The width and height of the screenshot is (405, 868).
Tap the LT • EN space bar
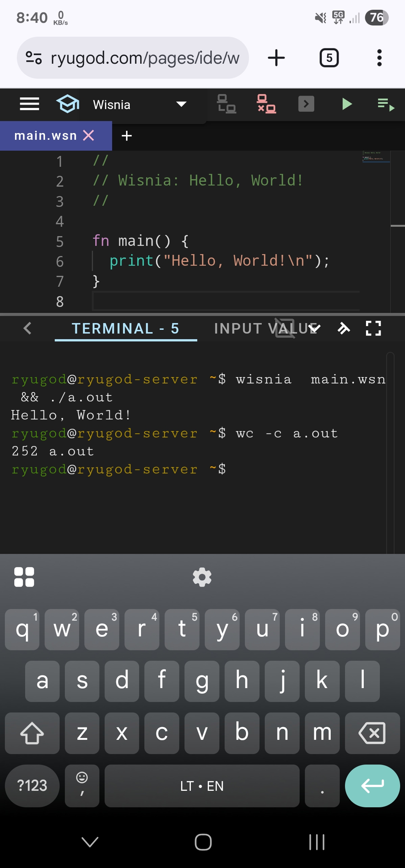[x=202, y=786]
